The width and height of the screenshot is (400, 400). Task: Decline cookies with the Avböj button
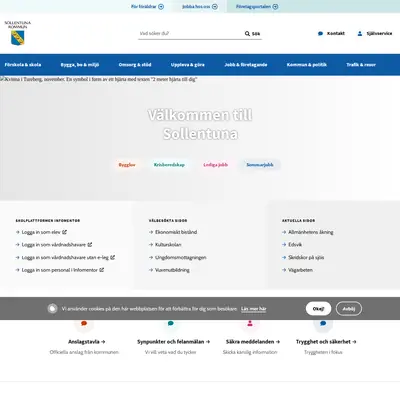tap(349, 309)
